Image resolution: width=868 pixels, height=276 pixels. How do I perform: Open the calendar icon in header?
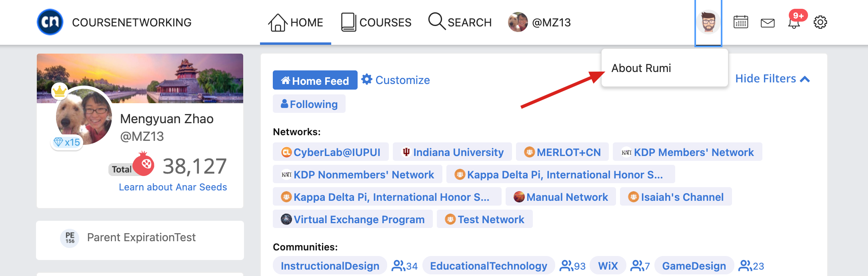point(741,22)
